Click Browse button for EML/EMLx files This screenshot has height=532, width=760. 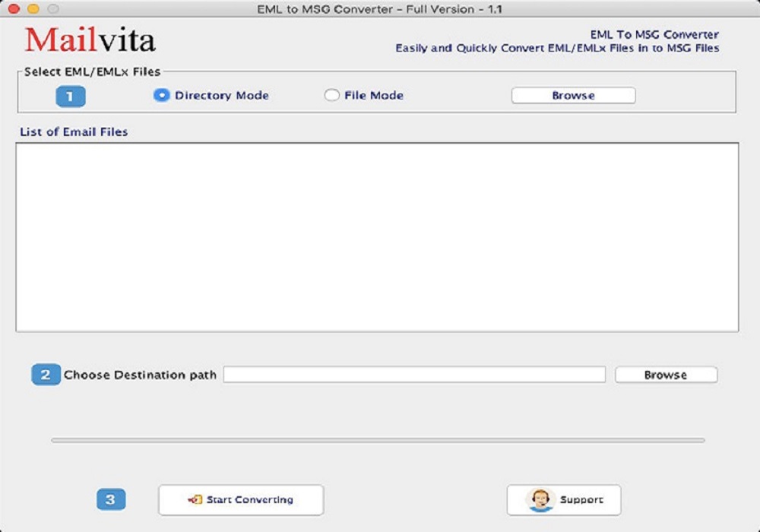(x=573, y=96)
